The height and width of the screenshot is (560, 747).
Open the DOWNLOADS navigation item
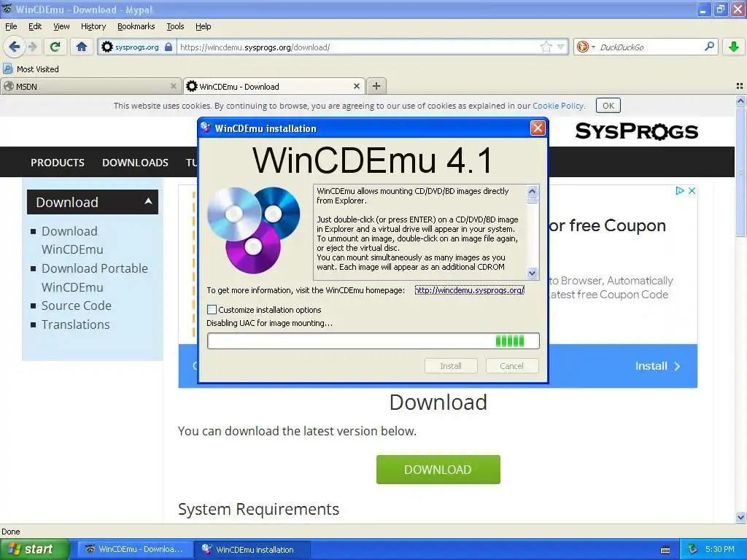(135, 163)
